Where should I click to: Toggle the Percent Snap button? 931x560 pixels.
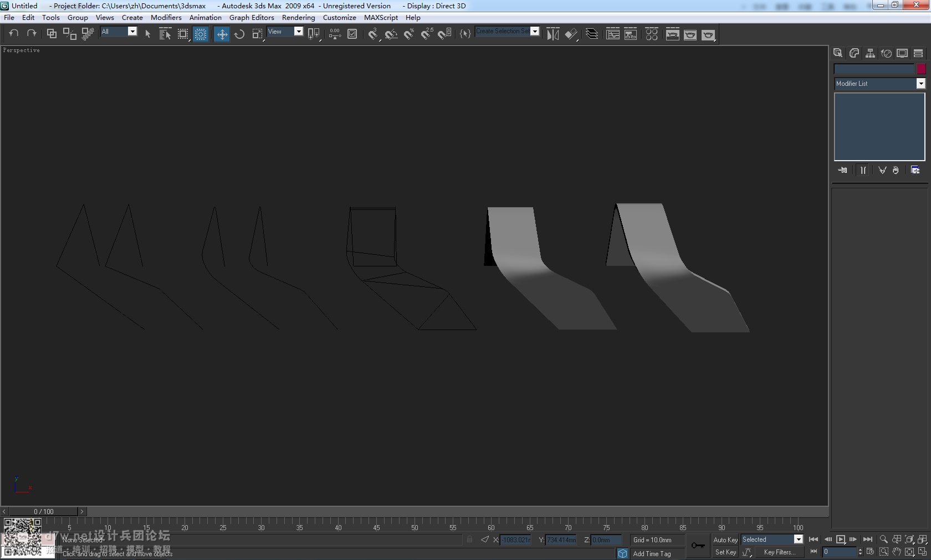point(409,34)
